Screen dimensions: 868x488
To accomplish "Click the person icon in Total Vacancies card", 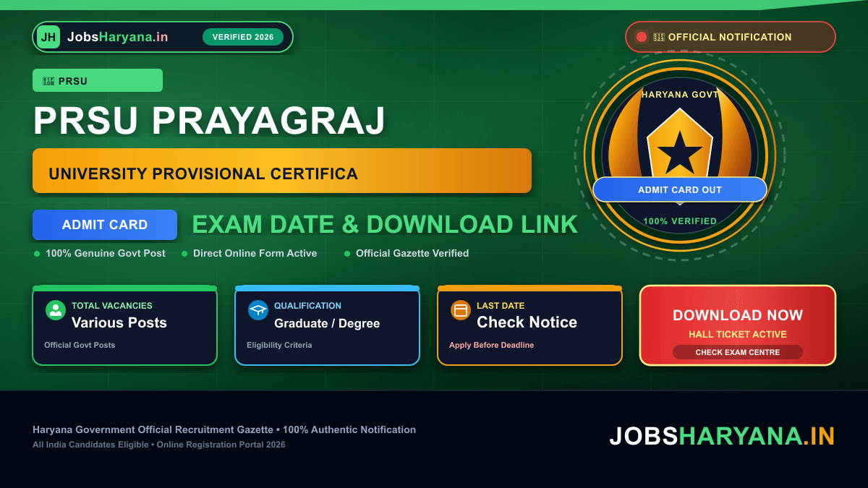I will pyautogui.click(x=56, y=310).
